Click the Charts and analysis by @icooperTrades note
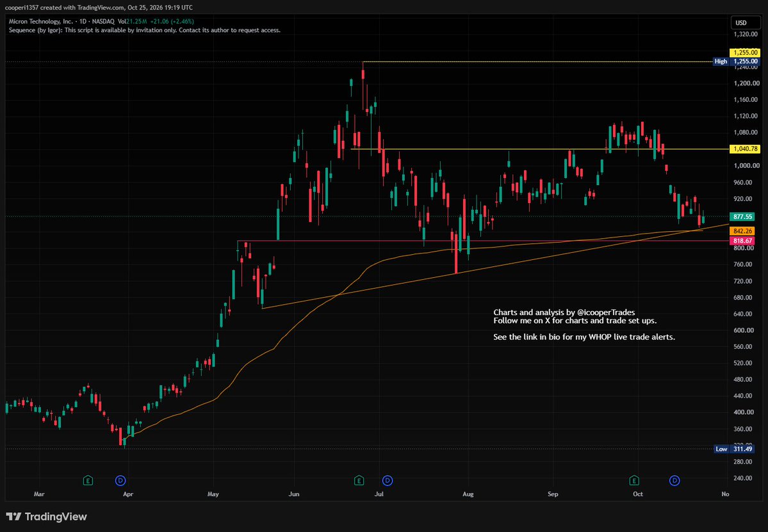Screen dimensions: 768x532 coord(564,312)
